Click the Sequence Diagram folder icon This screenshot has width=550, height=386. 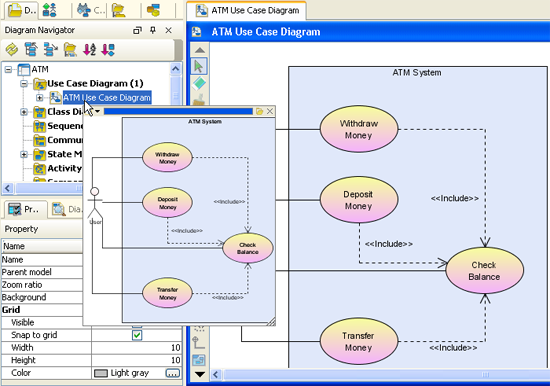[x=40, y=126]
